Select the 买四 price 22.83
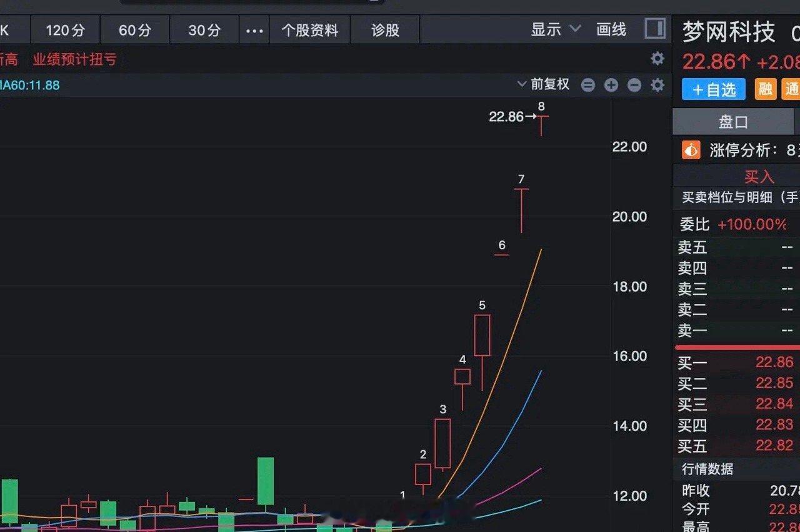The image size is (800, 532). pyautogui.click(x=774, y=425)
